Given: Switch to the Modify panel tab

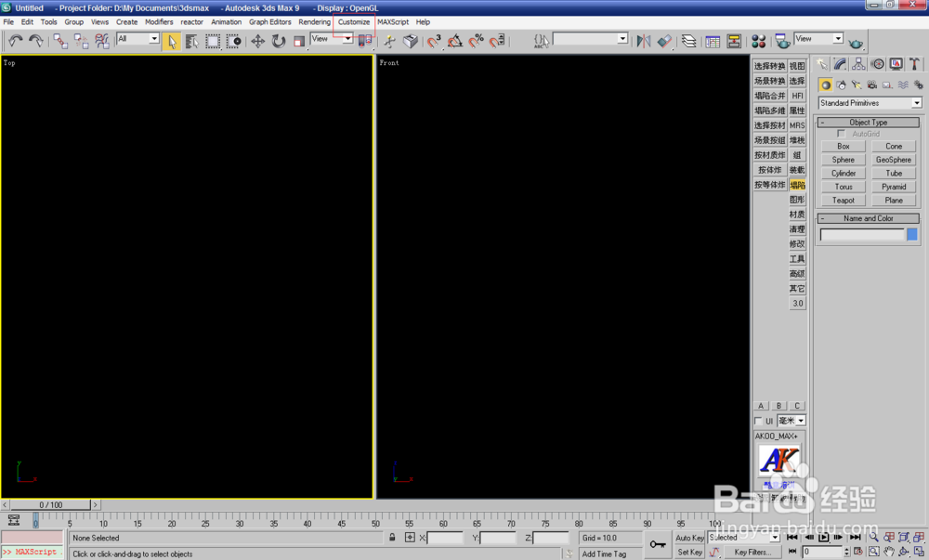Looking at the screenshot, I should [x=840, y=64].
